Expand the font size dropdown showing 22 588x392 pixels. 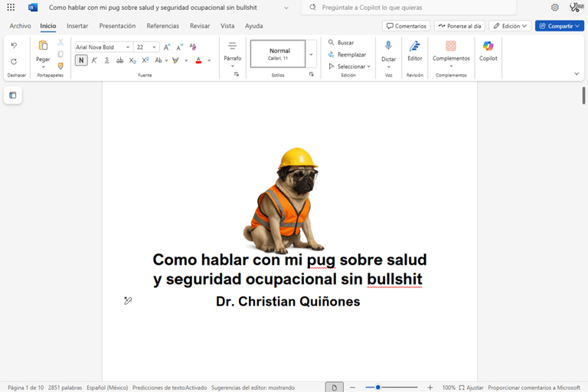click(x=155, y=47)
